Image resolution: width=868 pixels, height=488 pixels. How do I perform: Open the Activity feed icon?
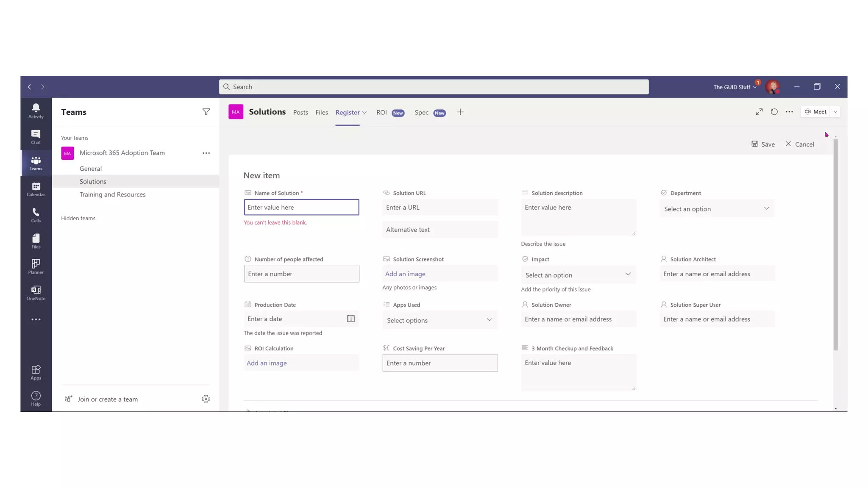(x=36, y=111)
